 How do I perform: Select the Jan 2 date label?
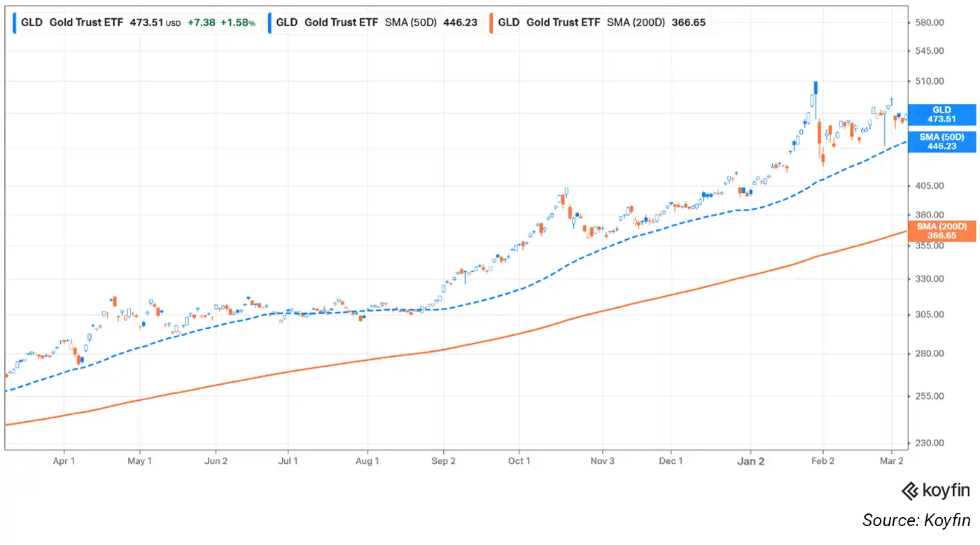[750, 461]
